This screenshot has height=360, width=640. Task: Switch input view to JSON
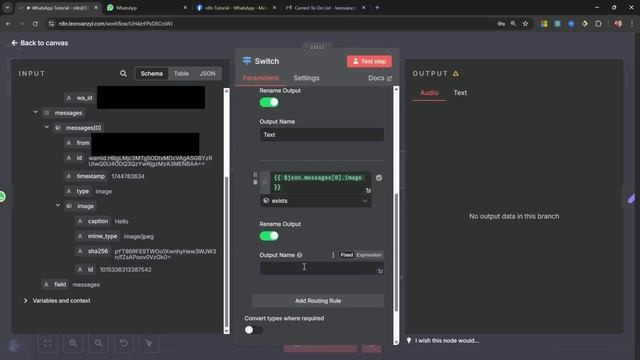pyautogui.click(x=207, y=73)
